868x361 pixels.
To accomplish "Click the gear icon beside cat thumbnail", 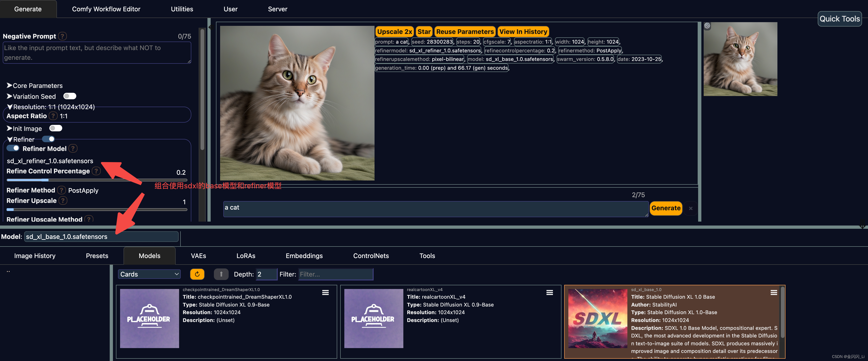I will coord(707,26).
